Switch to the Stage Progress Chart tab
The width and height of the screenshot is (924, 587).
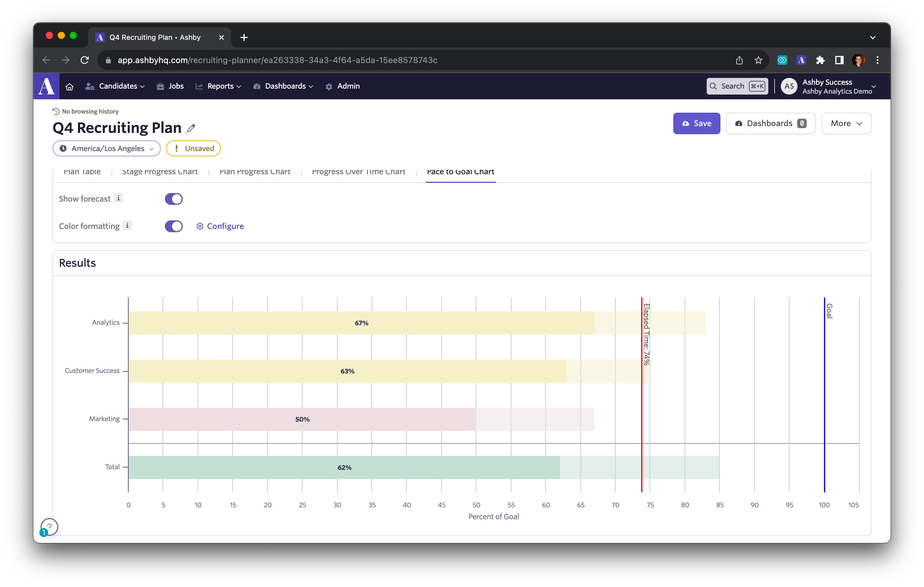point(160,172)
